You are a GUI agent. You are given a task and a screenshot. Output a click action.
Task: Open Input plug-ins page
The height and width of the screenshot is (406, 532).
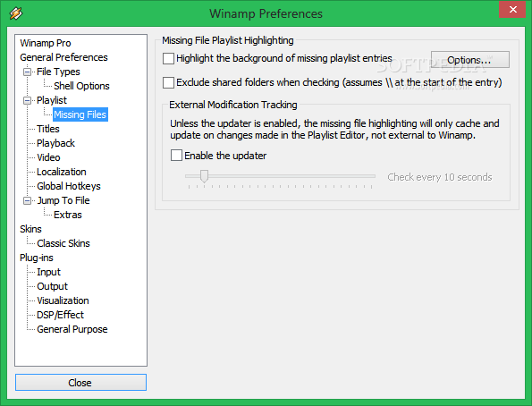[x=49, y=272]
